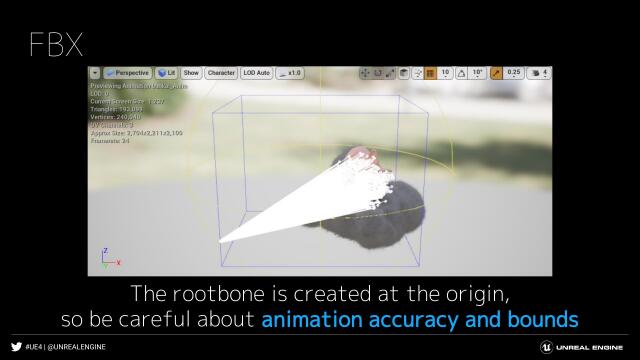640x360 pixels.
Task: Toggle rotation snapping angle icon
Action: 461,73
